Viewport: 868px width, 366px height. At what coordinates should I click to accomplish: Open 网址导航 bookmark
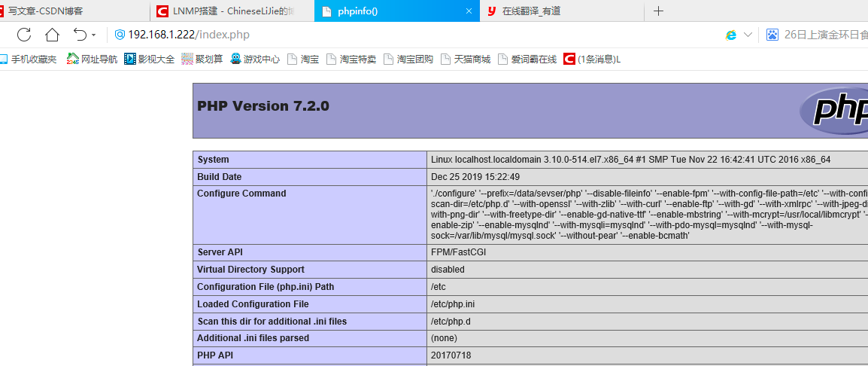pos(92,59)
